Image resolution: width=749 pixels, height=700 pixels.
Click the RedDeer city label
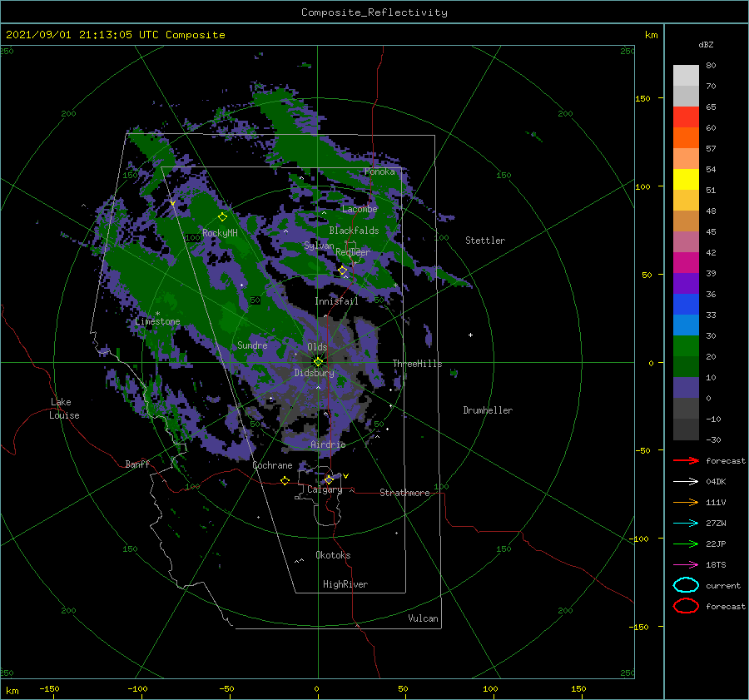click(x=353, y=252)
